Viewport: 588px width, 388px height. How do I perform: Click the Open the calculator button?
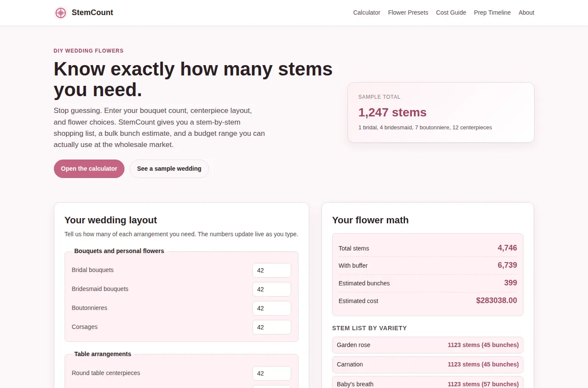coord(89,169)
